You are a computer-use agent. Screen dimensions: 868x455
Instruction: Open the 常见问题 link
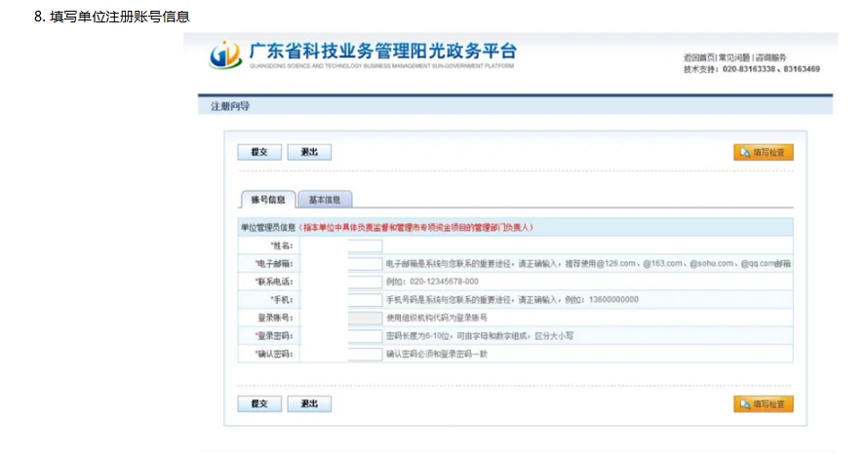[x=734, y=57]
